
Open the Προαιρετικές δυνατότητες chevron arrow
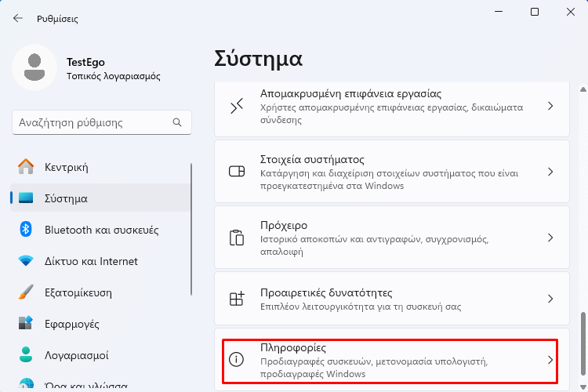[x=550, y=299]
